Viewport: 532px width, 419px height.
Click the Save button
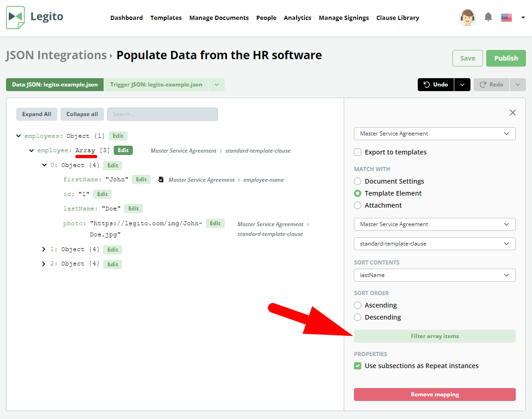pos(468,58)
